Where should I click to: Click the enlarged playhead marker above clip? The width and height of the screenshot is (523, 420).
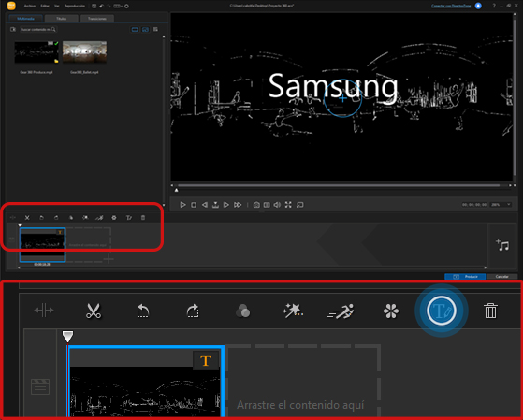67,336
